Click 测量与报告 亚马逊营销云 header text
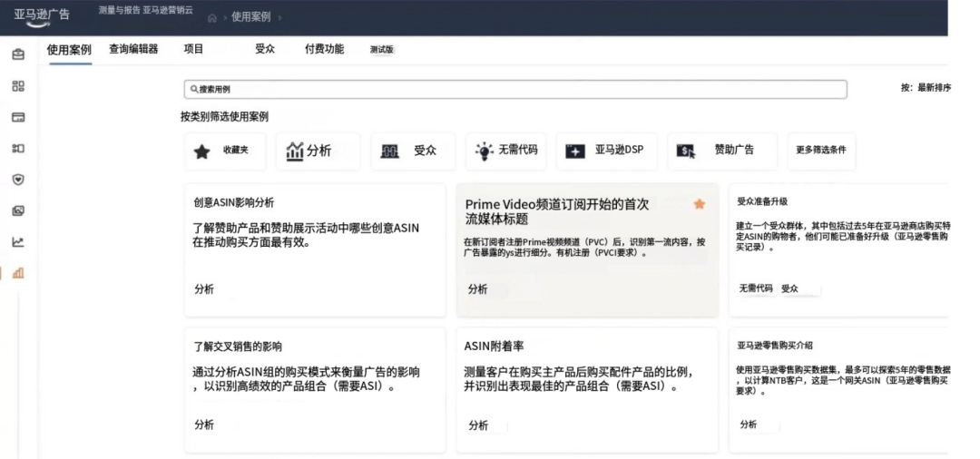The height and width of the screenshot is (459, 980). pyautogui.click(x=145, y=11)
